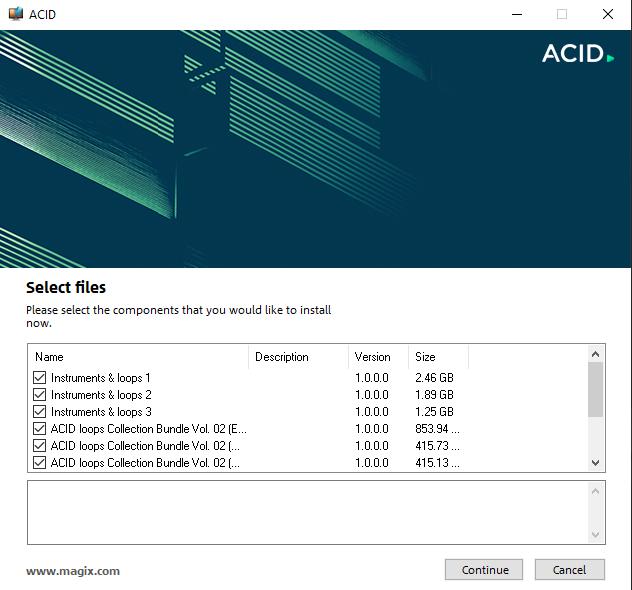Select ACID loops Collection Bundle Vol. 02 (E... row
Screen dimensions: 632x590
point(148,428)
